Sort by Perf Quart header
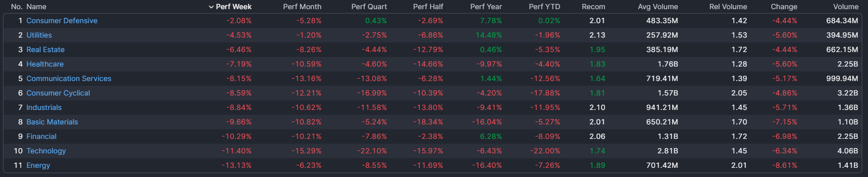Screen dimensions: 868x177 (x=369, y=7)
